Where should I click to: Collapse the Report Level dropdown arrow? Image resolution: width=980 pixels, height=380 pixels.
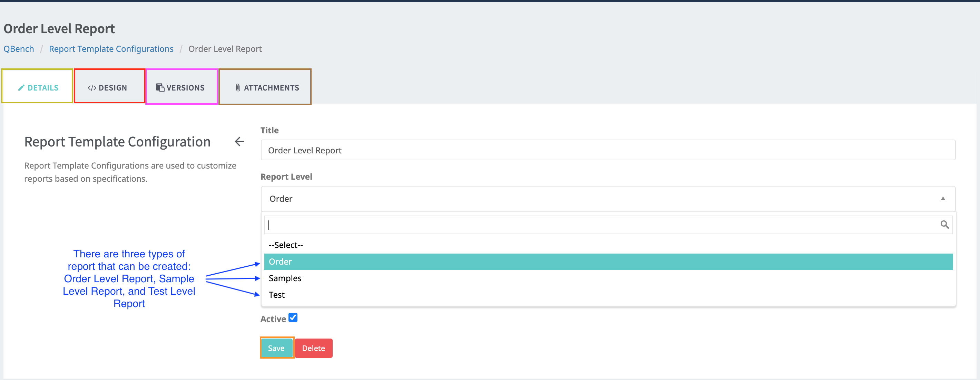coord(943,198)
